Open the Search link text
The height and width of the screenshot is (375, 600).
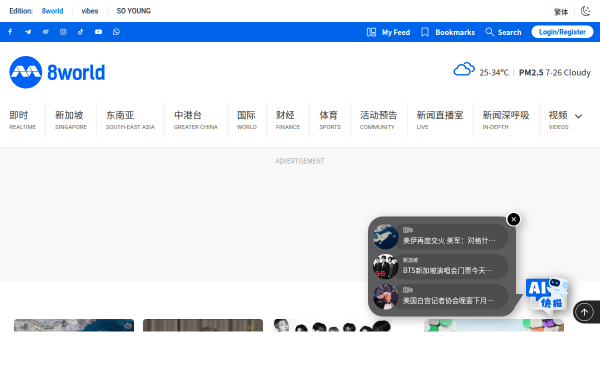[509, 33]
